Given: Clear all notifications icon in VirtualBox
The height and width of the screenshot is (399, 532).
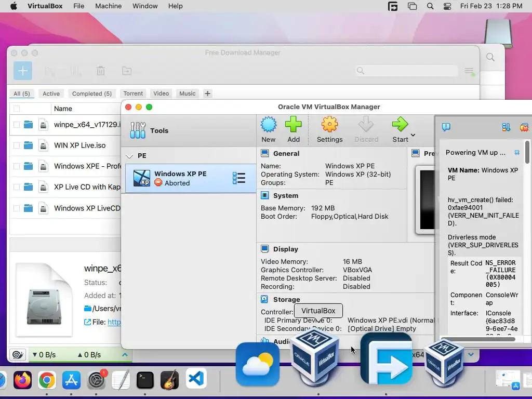Looking at the screenshot, I should point(524,127).
